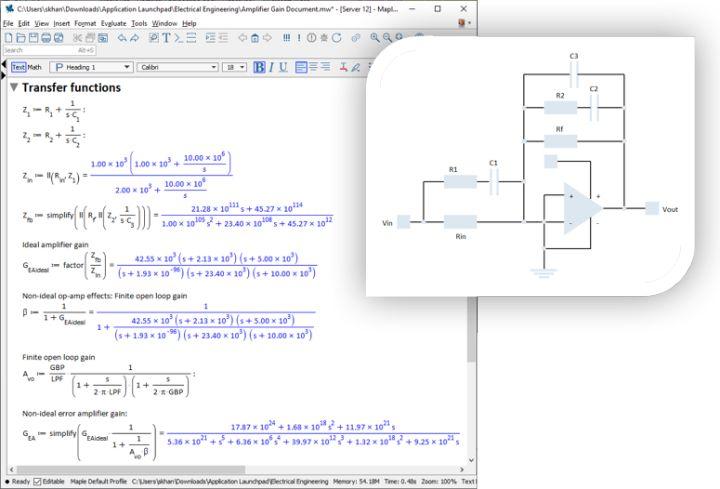The image size is (720, 489).
Task: Save the worksheet with the Save icon
Action: click(34, 38)
